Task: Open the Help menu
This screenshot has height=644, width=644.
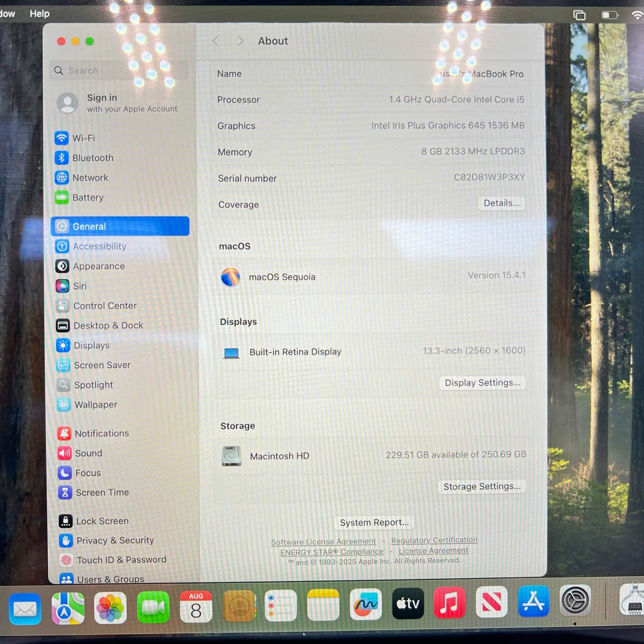Action: [x=39, y=14]
